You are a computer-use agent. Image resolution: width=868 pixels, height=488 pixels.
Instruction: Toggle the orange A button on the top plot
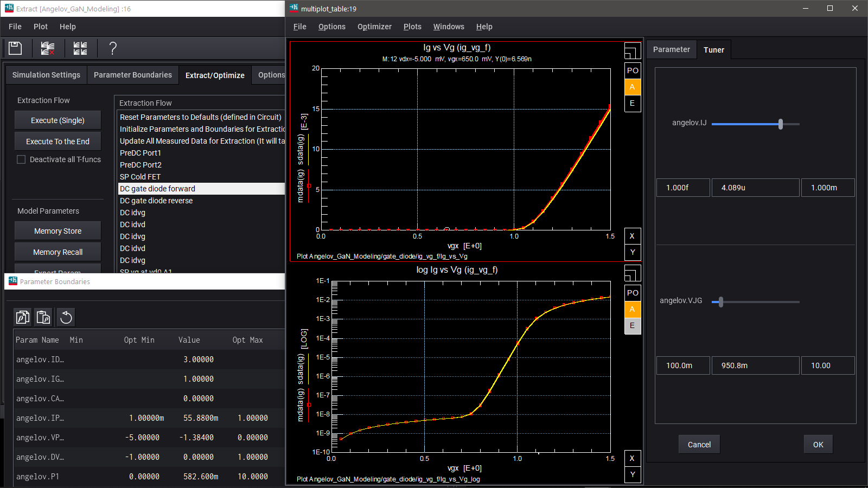point(633,87)
